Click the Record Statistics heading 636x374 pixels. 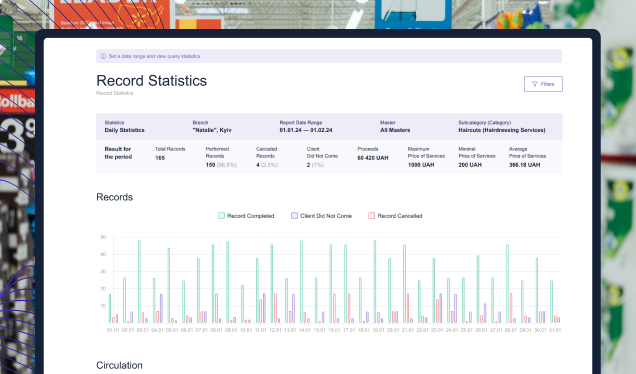coord(151,81)
